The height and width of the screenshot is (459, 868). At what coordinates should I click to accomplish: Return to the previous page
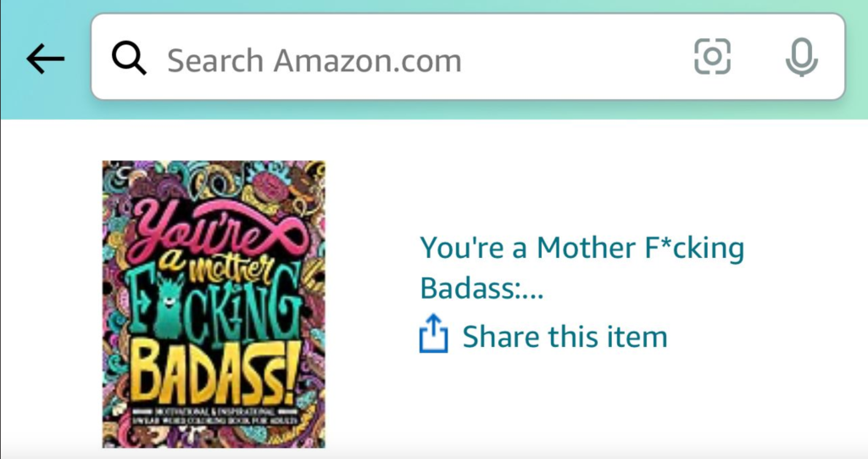[46, 59]
